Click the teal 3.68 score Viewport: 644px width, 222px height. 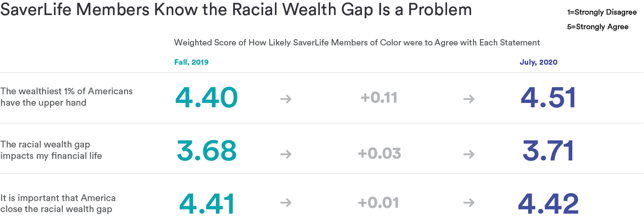pos(207,151)
